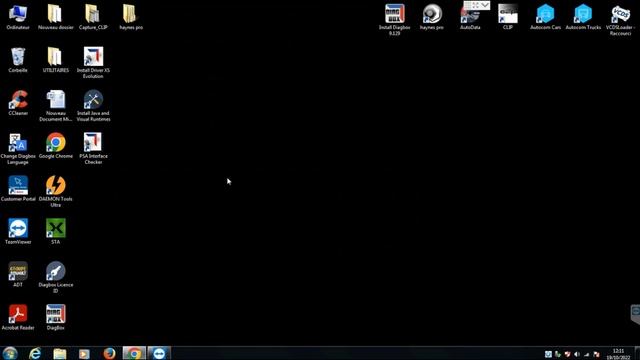Select the Capture_CLIP folder
The image size is (640, 360).
(93, 17)
